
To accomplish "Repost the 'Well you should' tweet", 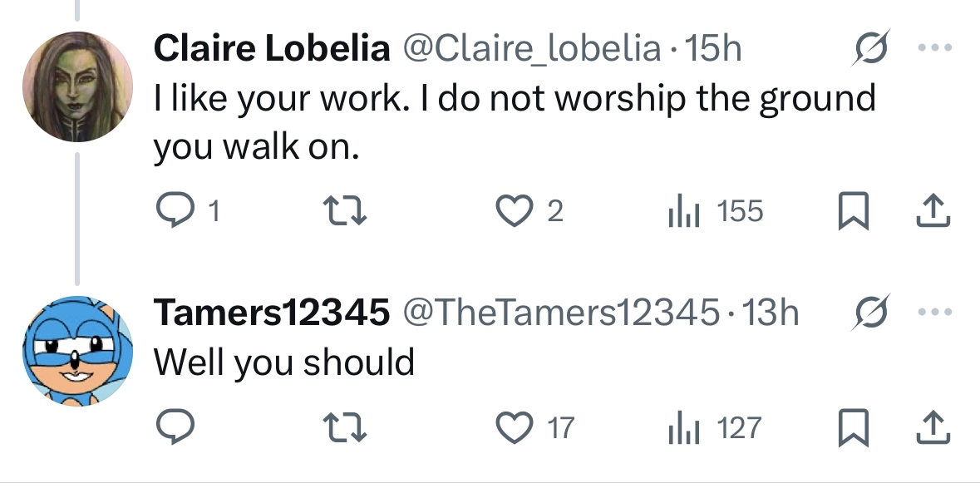I will point(344,428).
